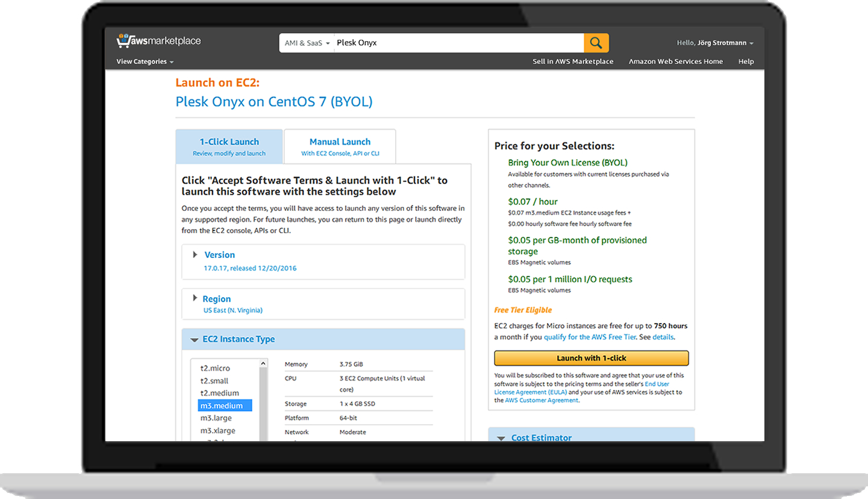Expand the Version section triangle
This screenshot has height=499, width=868.
tap(195, 254)
